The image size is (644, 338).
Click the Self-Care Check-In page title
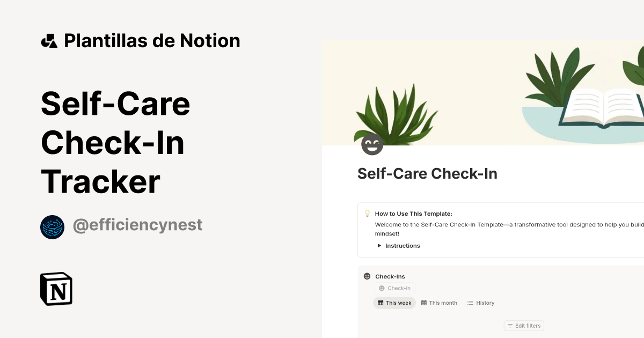[427, 173]
